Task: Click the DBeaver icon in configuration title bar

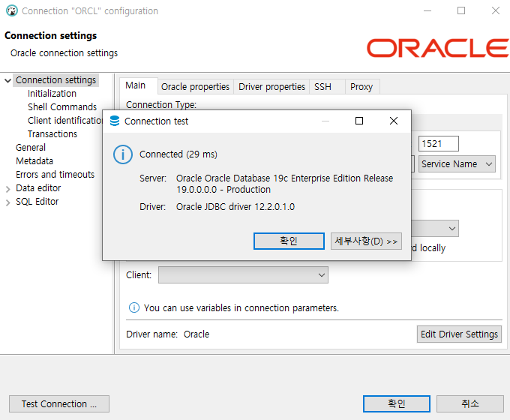Action: point(12,10)
